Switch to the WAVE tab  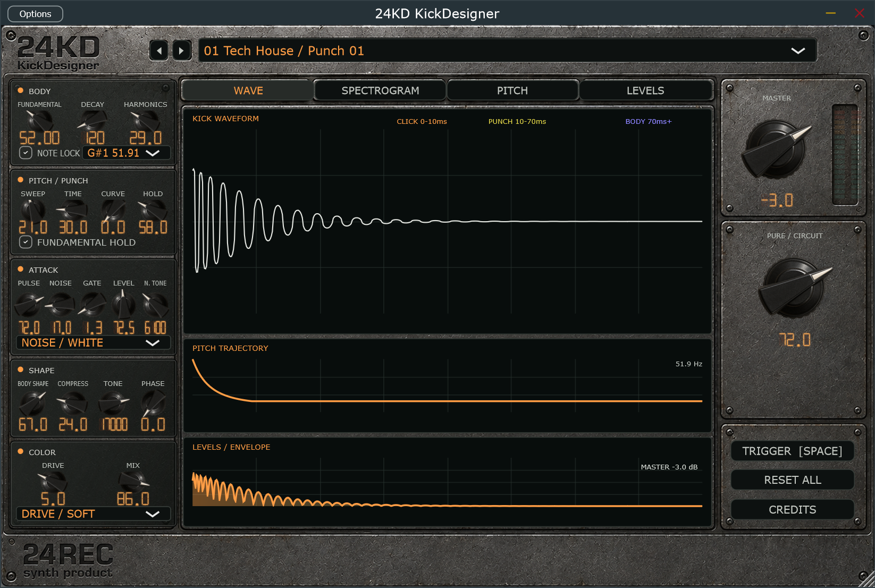(248, 90)
